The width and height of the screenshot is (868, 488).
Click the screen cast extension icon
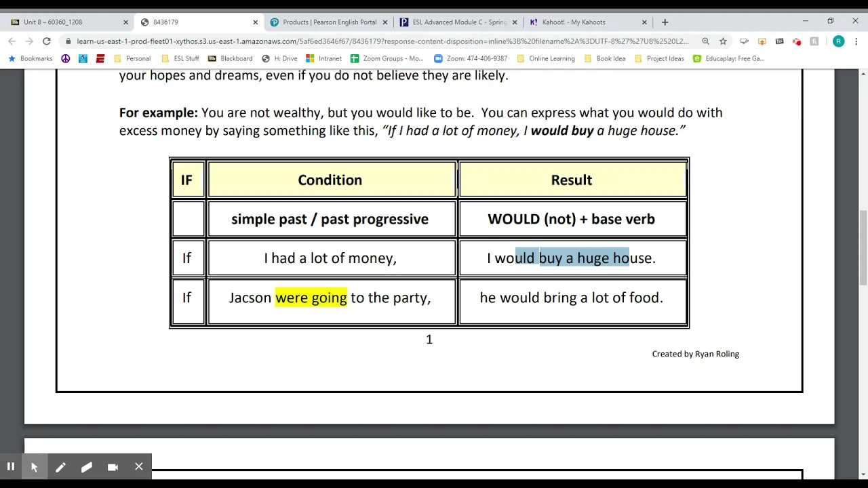pos(745,41)
